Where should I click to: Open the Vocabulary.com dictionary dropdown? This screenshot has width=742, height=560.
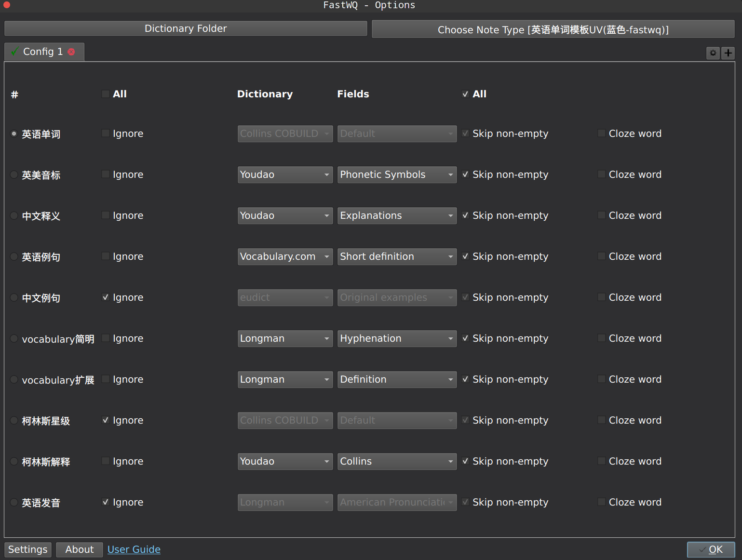click(x=285, y=256)
